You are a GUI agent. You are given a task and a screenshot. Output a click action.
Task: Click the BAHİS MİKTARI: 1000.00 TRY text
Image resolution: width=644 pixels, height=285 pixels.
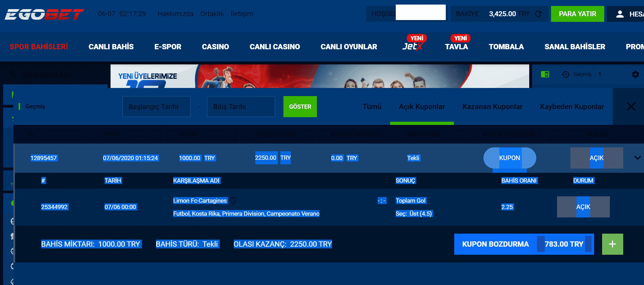click(90, 244)
